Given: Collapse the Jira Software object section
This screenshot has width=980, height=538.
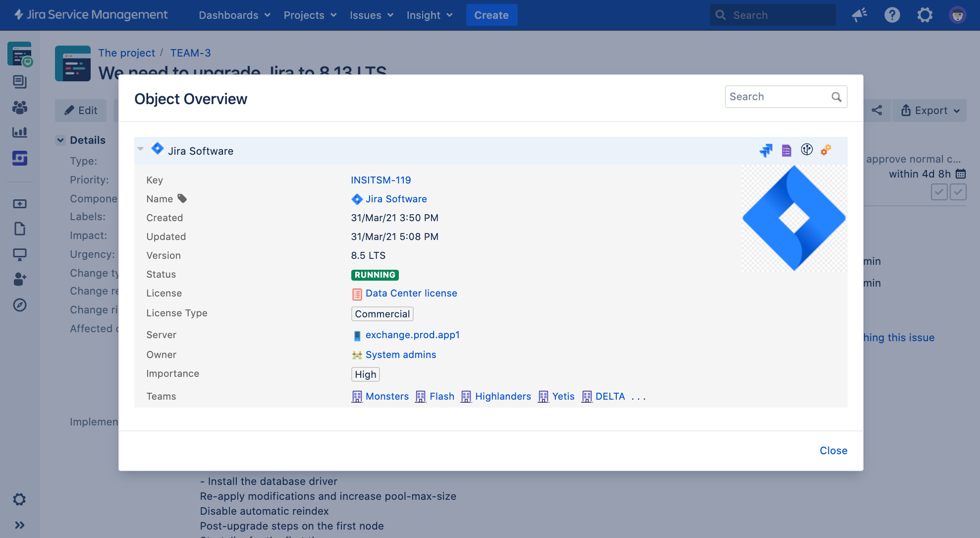Looking at the screenshot, I should click(141, 149).
